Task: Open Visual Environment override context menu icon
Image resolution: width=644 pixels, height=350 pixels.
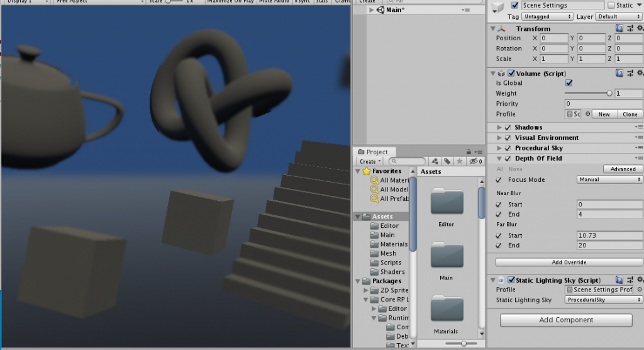Action: point(639,137)
